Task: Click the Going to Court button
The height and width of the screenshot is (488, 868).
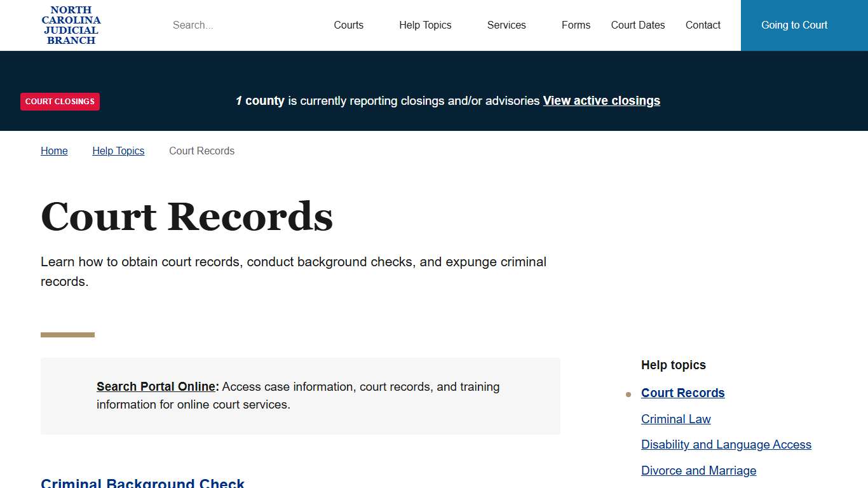Action: coord(794,25)
